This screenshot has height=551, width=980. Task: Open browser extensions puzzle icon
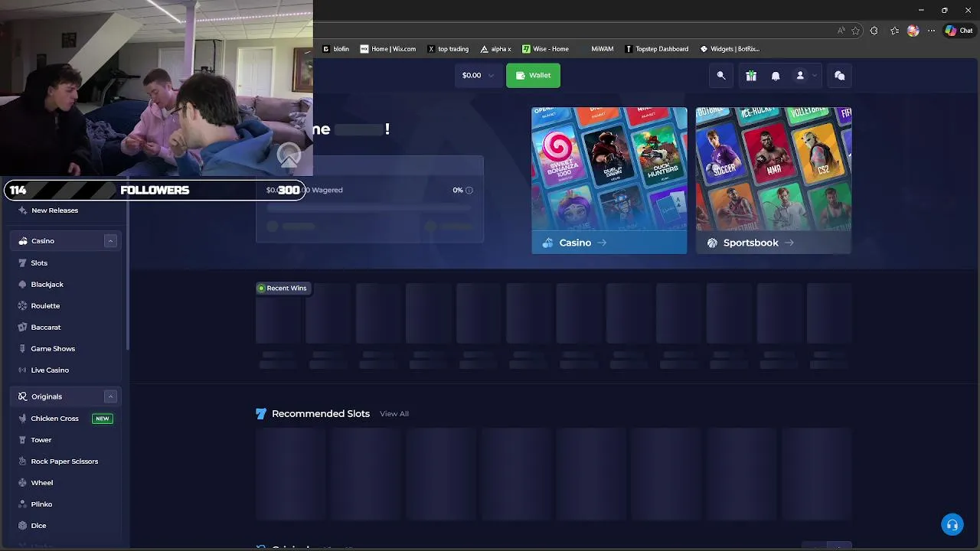click(874, 31)
